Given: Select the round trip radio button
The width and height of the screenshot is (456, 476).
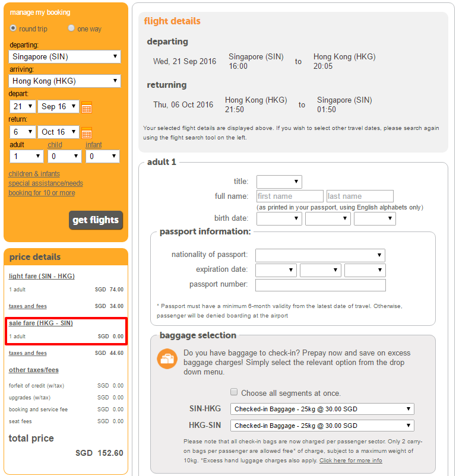Looking at the screenshot, I should (13, 28).
